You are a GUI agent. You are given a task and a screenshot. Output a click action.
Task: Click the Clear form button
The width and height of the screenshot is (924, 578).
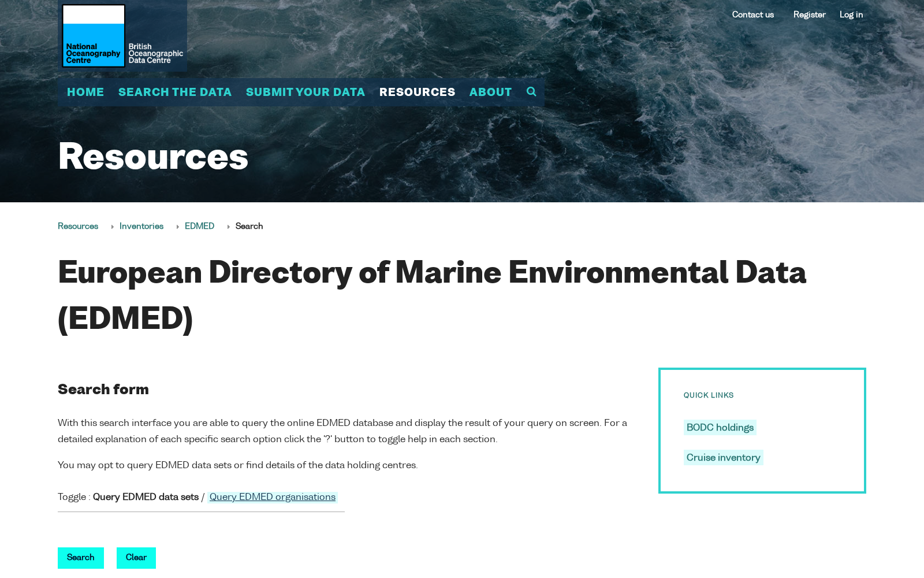(136, 558)
